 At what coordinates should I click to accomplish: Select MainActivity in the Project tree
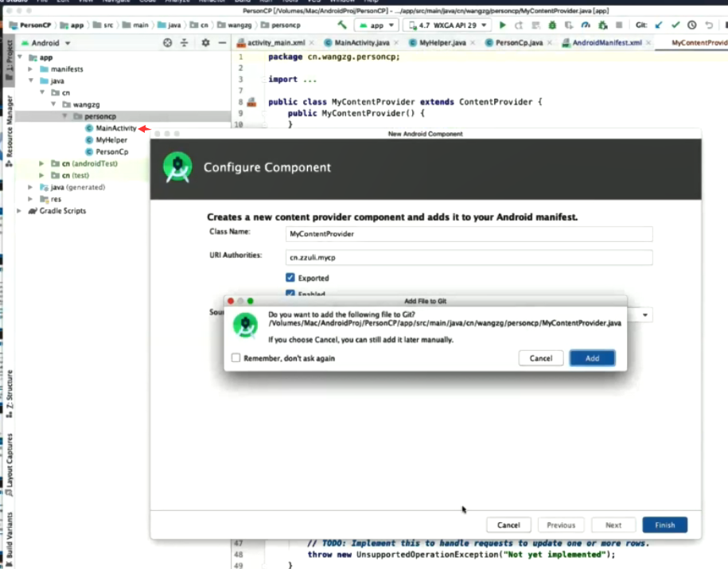(x=116, y=128)
